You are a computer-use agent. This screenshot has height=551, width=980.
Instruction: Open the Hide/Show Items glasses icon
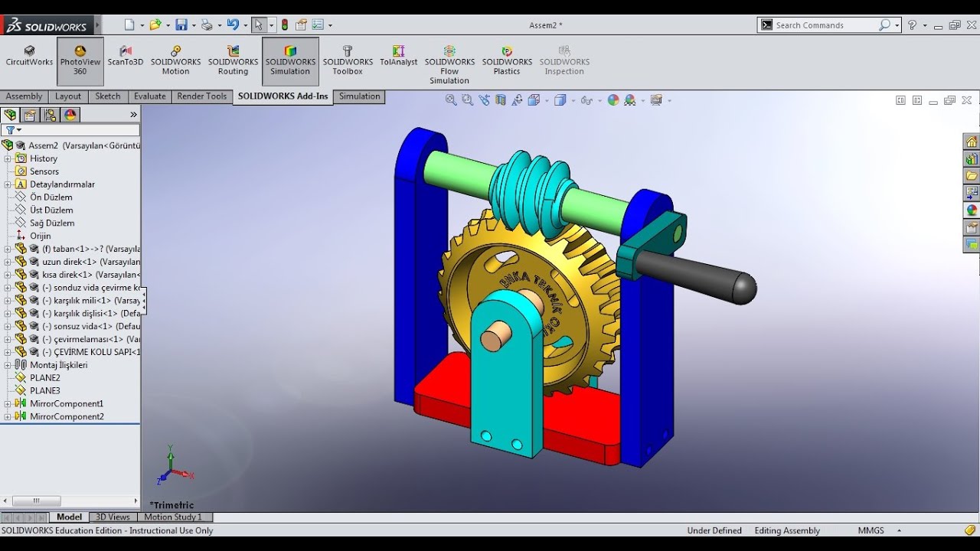586,100
